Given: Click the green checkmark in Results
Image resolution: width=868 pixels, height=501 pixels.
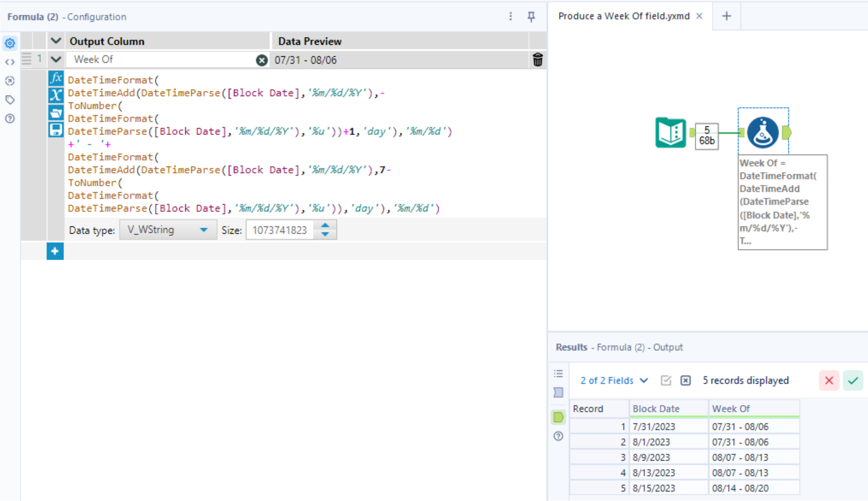Looking at the screenshot, I should (853, 381).
